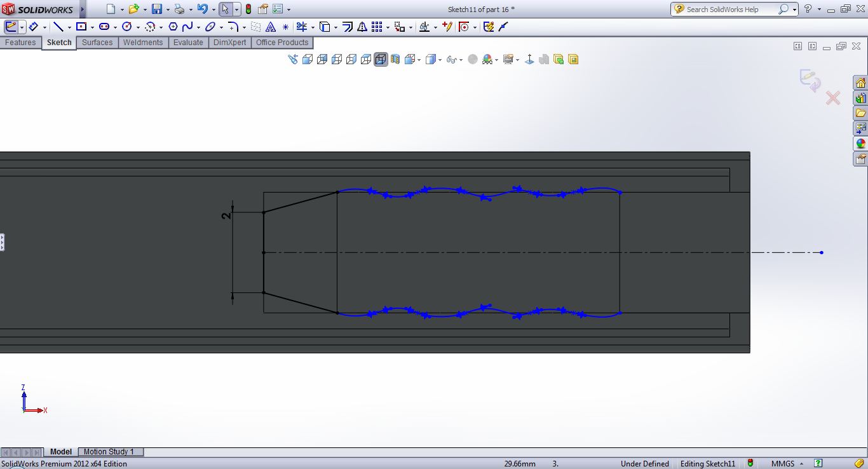Image resolution: width=868 pixels, height=469 pixels.
Task: Select the Spline tool
Action: point(187,27)
